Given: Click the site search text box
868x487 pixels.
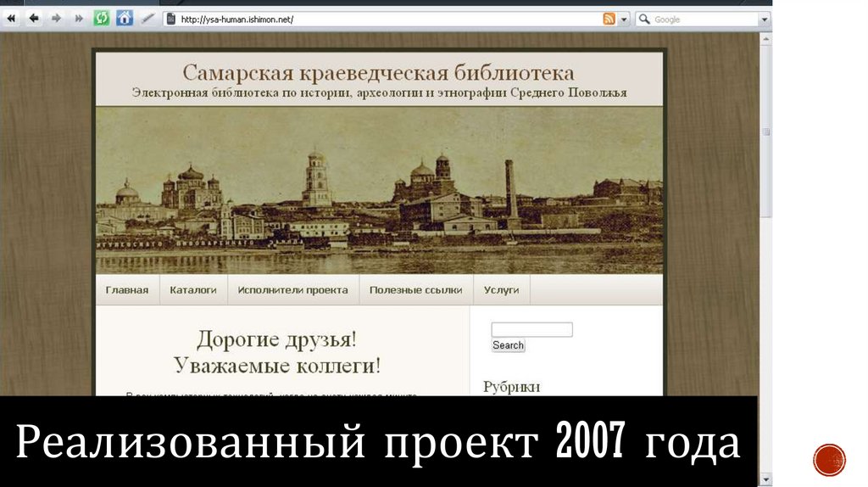Looking at the screenshot, I should [x=532, y=330].
